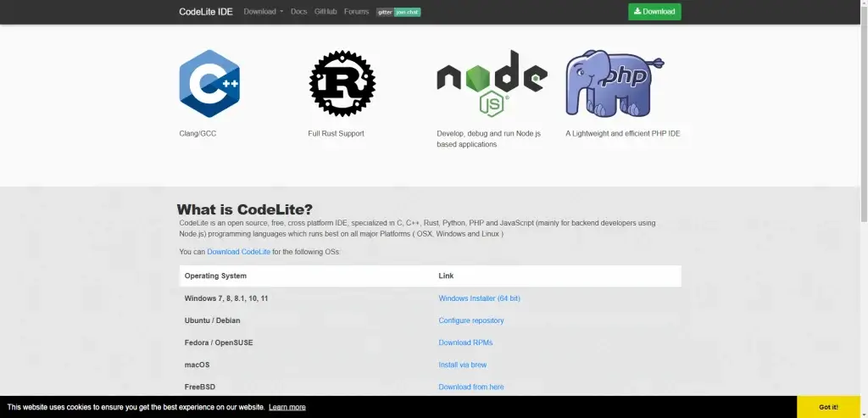This screenshot has width=868, height=418.
Task: Open the Docs page
Action: point(299,12)
